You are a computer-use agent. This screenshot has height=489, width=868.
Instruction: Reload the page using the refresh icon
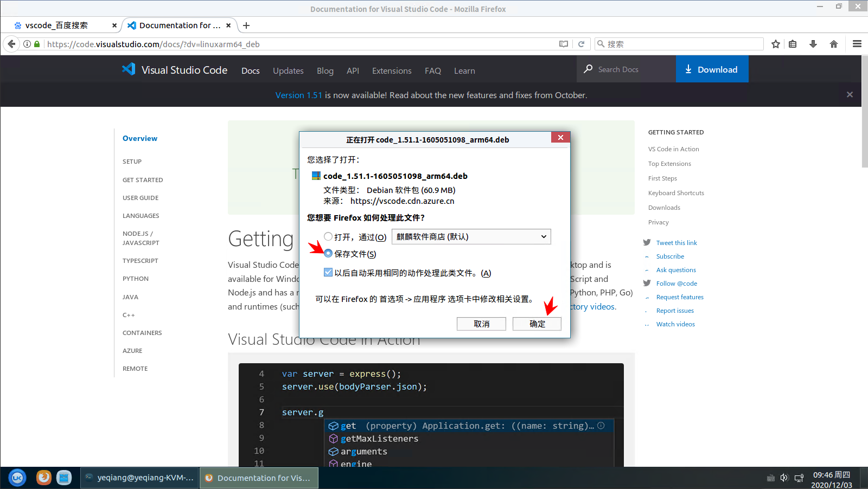click(582, 44)
